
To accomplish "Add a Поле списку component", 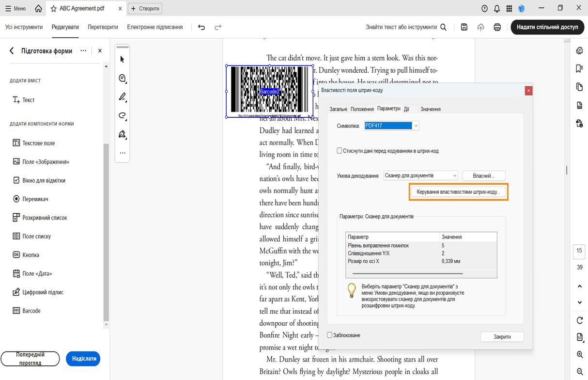I will click(31, 236).
